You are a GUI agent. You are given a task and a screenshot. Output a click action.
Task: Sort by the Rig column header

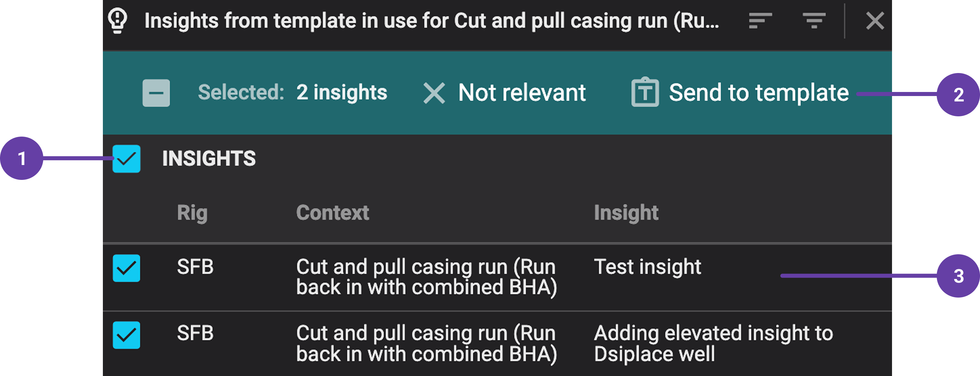pyautogui.click(x=192, y=213)
